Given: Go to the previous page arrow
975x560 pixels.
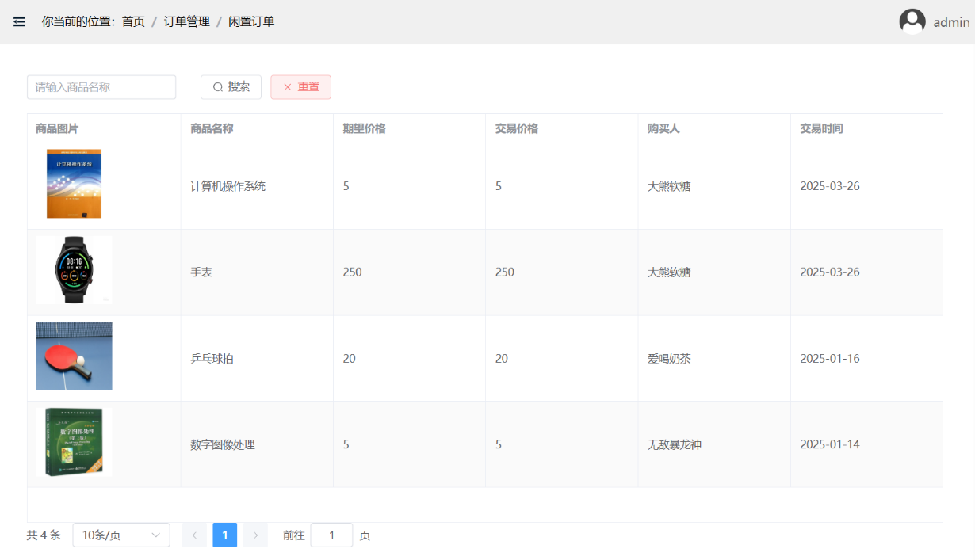Looking at the screenshot, I should point(194,535).
